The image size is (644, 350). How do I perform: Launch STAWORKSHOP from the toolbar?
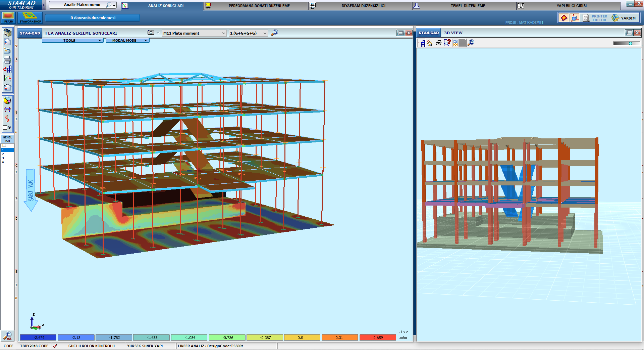[x=30, y=17]
